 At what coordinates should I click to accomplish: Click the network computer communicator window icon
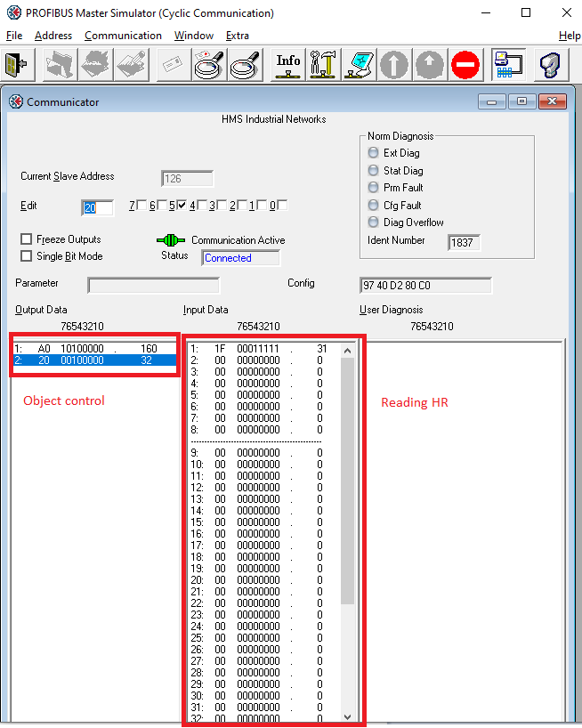click(508, 65)
